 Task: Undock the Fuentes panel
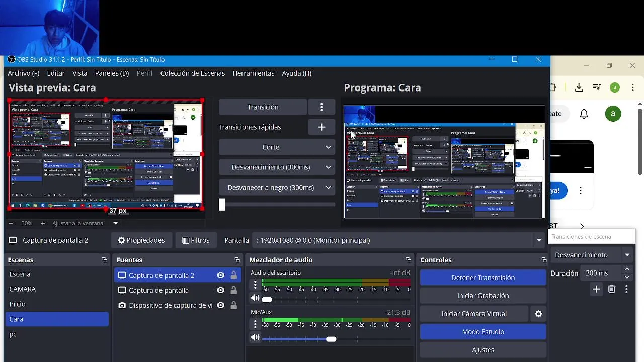tap(237, 260)
